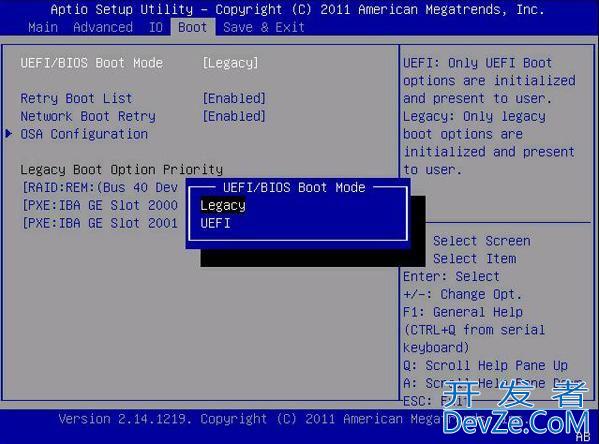
Task: Choose Legacy in Boot Mode popup
Action: pyautogui.click(x=223, y=206)
